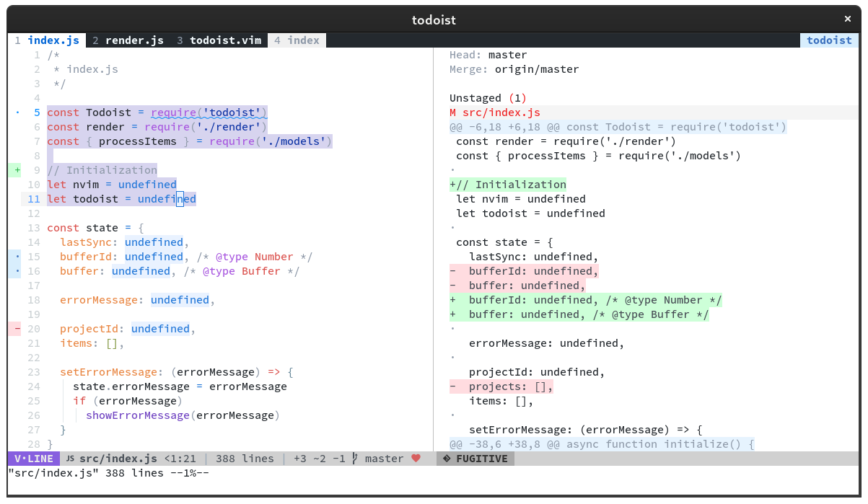Click the master branch name in statusline
Screen dimensions: 868x504
coord(385,459)
